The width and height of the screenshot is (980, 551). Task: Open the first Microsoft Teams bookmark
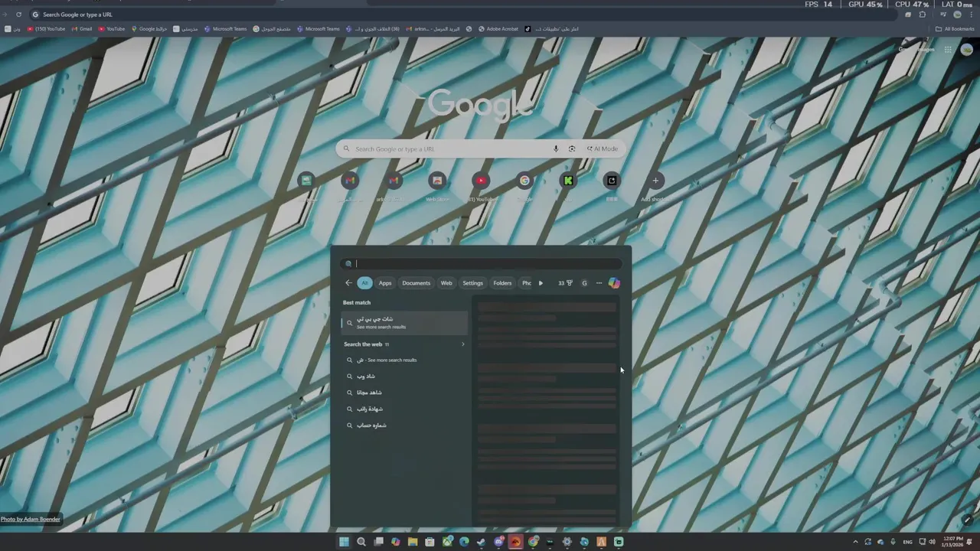(225, 29)
